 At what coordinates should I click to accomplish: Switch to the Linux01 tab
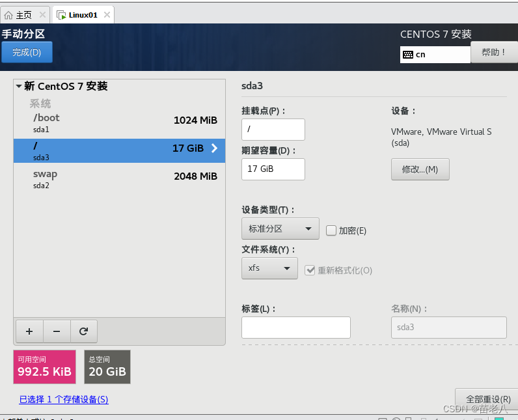click(x=83, y=15)
